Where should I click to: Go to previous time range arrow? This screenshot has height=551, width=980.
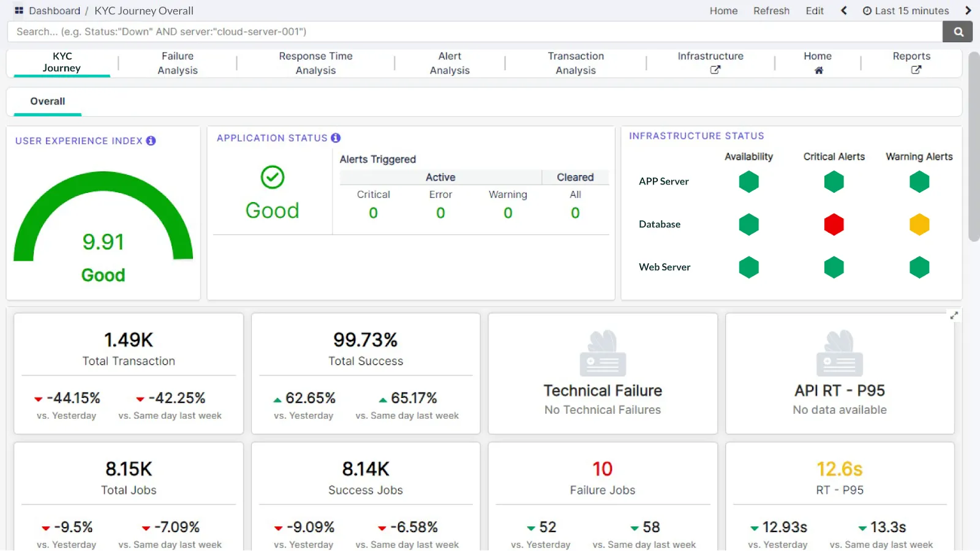[x=844, y=10]
